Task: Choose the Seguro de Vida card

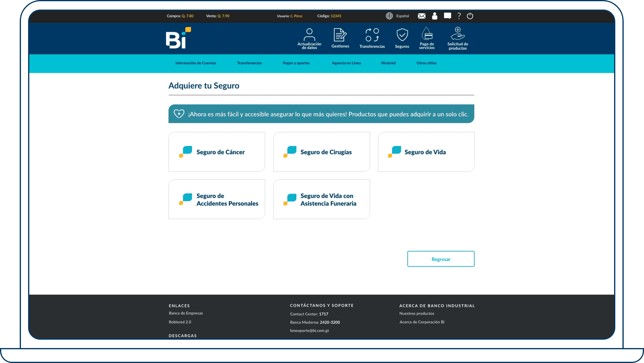Action: pos(426,152)
